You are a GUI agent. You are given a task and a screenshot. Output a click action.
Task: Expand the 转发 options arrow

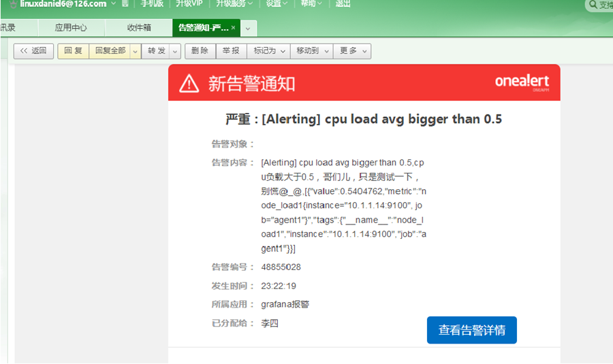click(175, 51)
